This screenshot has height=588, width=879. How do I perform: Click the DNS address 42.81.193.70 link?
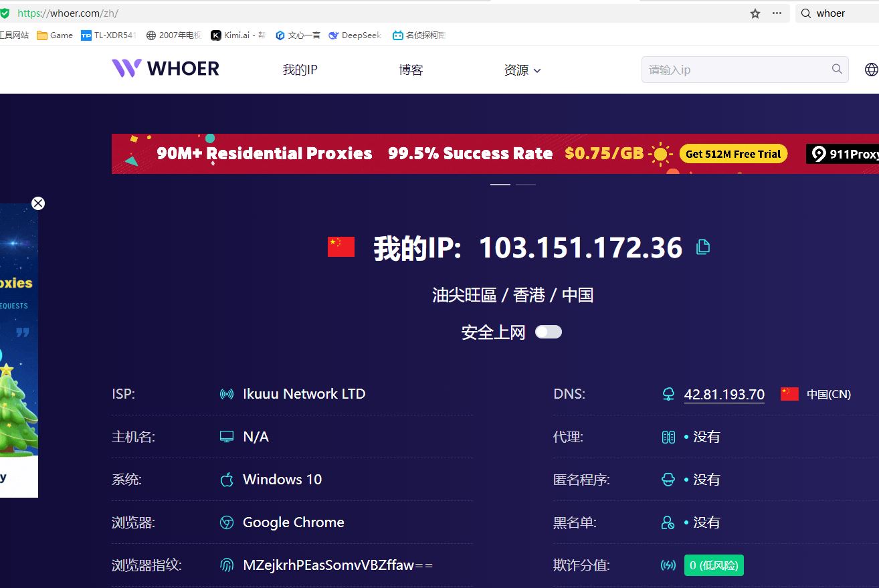(x=724, y=394)
